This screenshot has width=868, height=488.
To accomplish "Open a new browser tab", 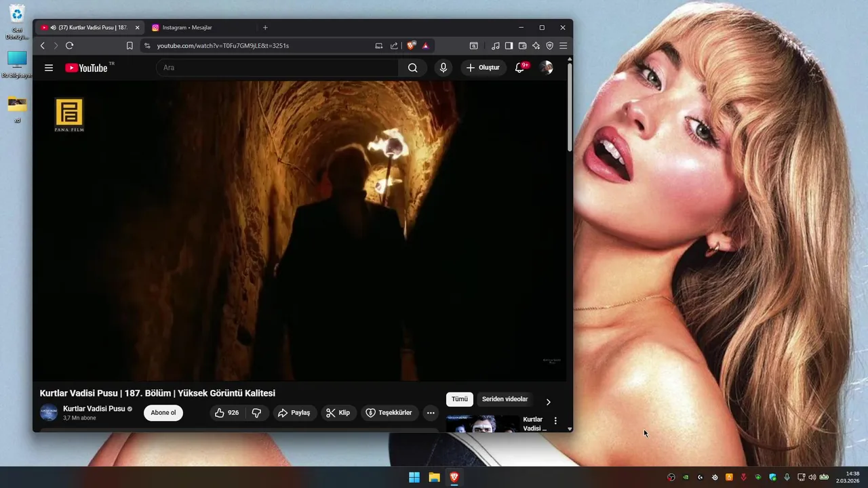I will (x=265, y=28).
